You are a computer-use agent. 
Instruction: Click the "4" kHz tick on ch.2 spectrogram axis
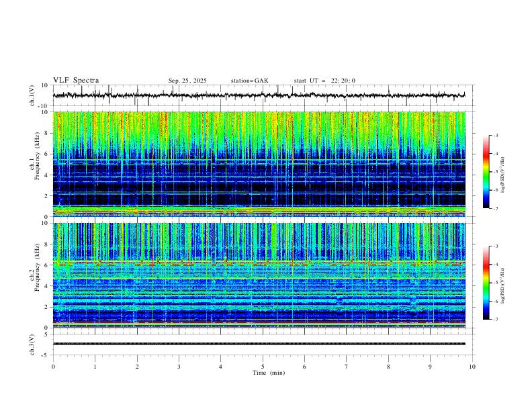click(46, 286)
